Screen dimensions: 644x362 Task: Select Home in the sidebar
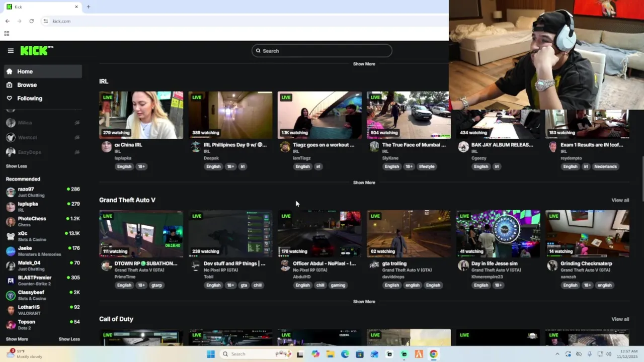(x=43, y=71)
